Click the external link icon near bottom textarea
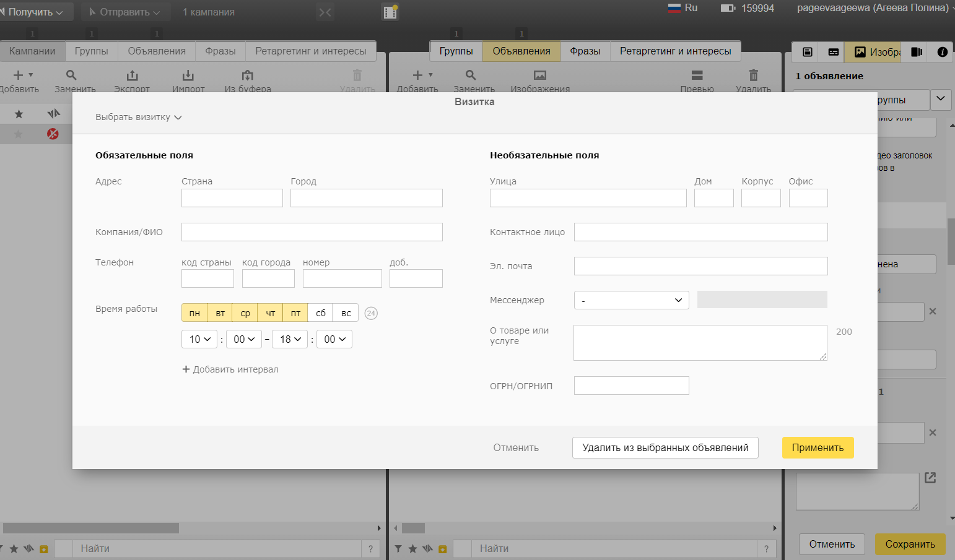Viewport: 955px width, 560px height. (930, 478)
